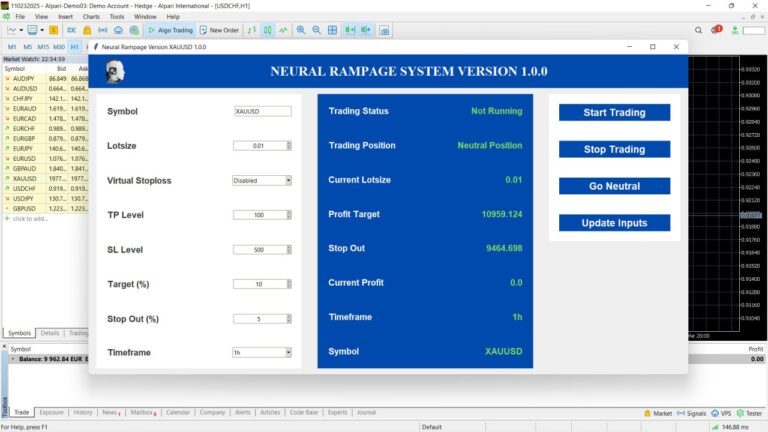Screen dimensions: 768x432
Task: Click the TP Level spinner arrows
Action: click(x=289, y=215)
